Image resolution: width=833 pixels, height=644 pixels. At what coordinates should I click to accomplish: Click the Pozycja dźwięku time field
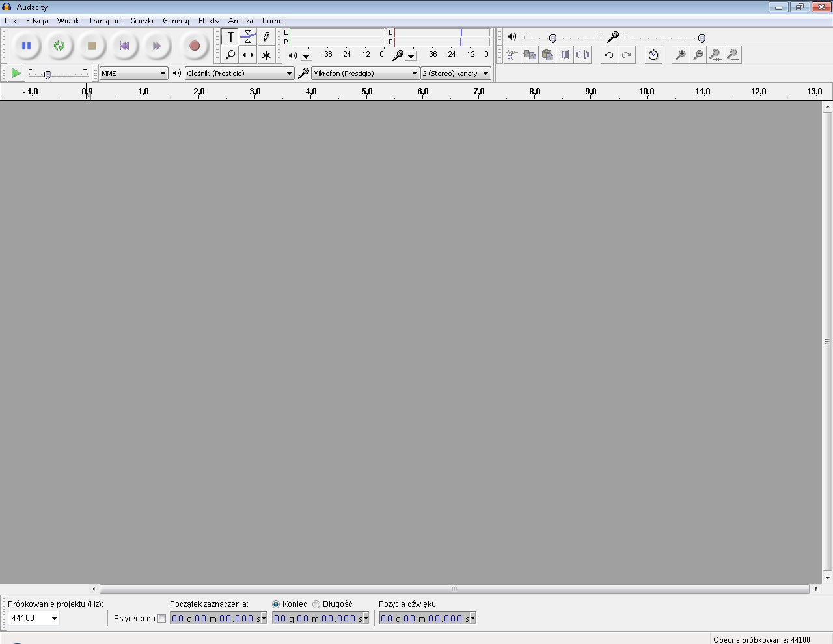pos(428,619)
